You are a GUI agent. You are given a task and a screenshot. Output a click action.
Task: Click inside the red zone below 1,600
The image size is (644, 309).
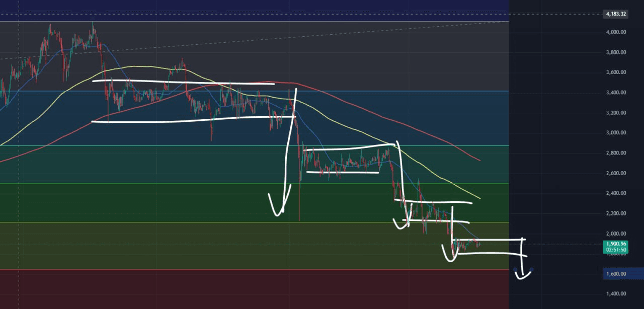tap(252, 289)
